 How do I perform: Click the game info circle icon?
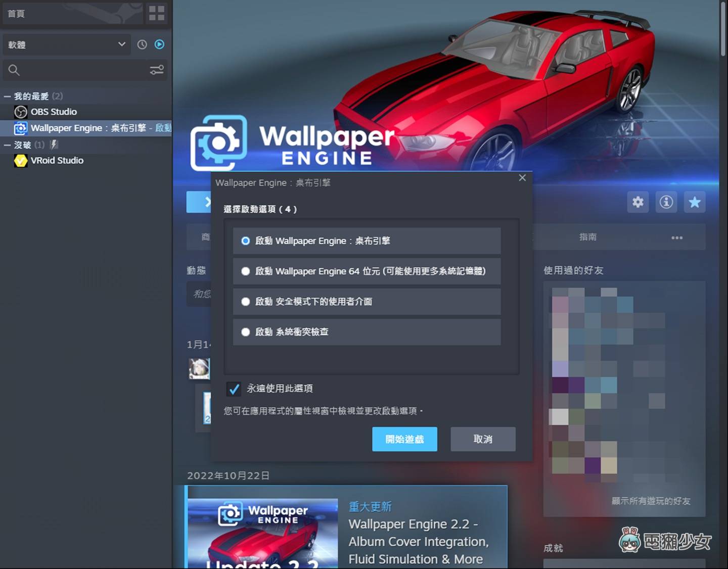(x=666, y=202)
